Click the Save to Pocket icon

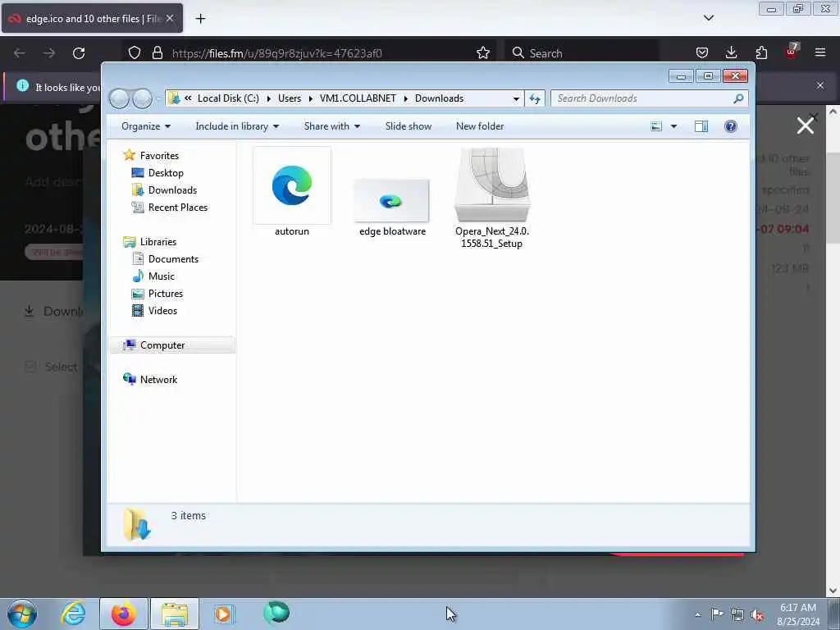(702, 53)
